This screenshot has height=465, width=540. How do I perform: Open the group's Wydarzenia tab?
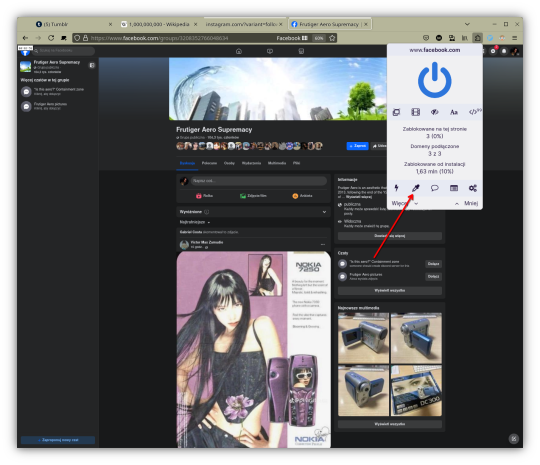(x=251, y=163)
